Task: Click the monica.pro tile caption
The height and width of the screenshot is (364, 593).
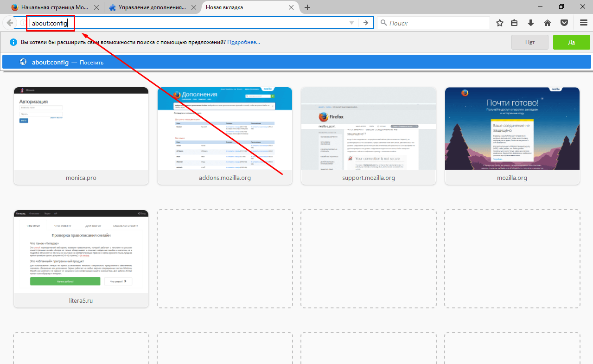Action: point(81,178)
